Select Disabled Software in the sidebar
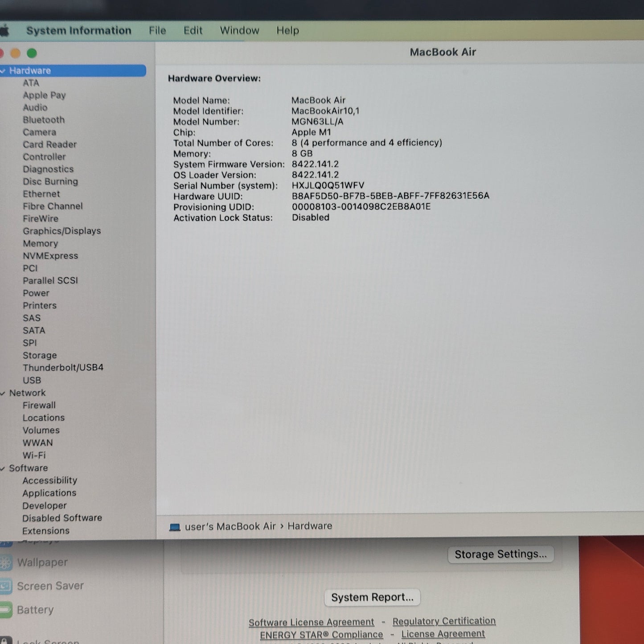644x644 pixels. click(62, 518)
